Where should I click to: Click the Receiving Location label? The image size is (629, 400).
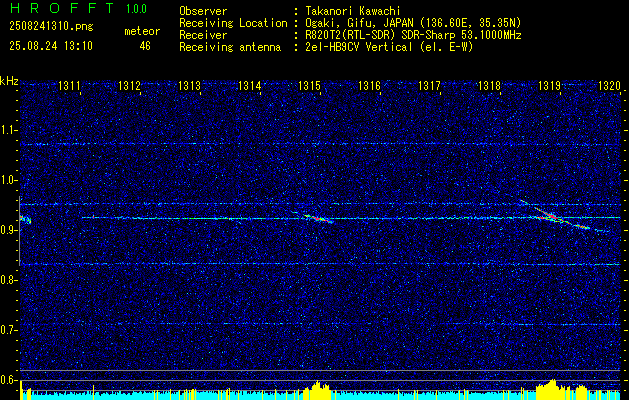coord(233,23)
